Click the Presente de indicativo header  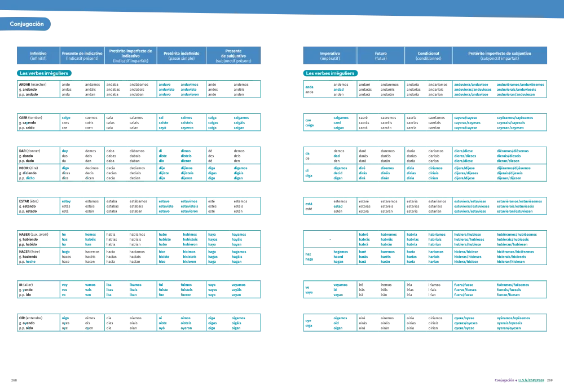point(82,55)
